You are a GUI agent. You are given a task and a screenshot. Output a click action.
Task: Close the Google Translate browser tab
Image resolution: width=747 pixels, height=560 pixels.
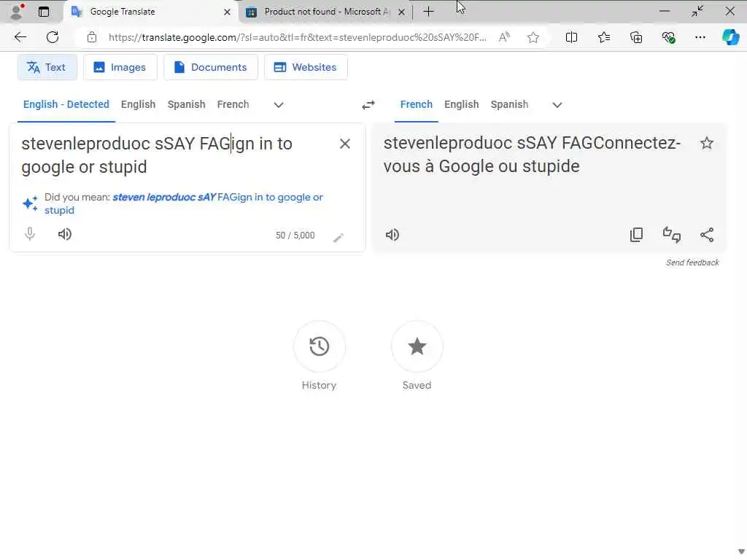pyautogui.click(x=228, y=12)
